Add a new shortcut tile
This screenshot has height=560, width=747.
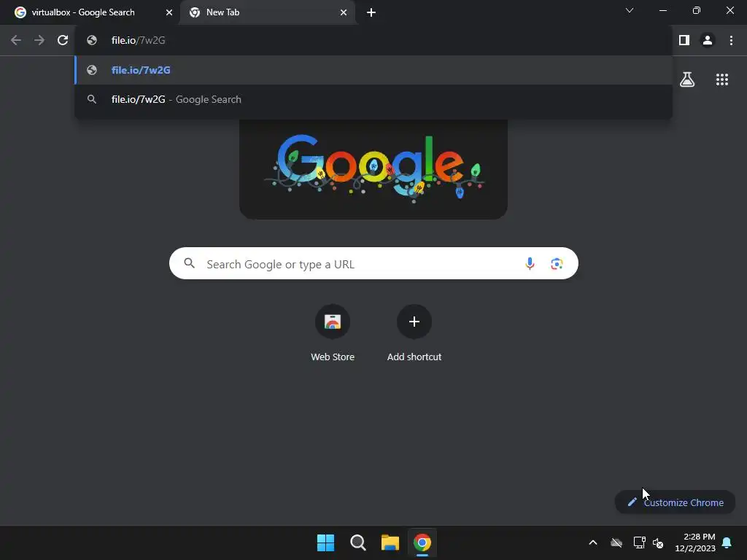[414, 333]
